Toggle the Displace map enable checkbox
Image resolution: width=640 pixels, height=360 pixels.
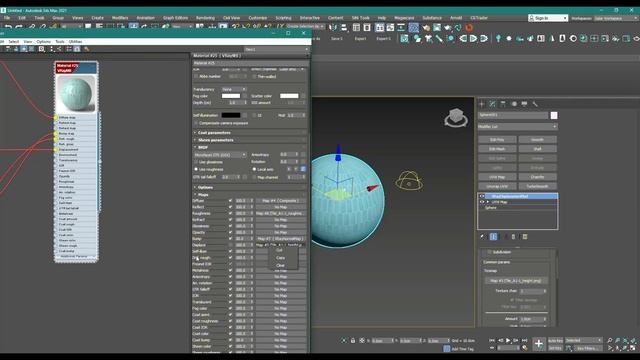[230, 245]
